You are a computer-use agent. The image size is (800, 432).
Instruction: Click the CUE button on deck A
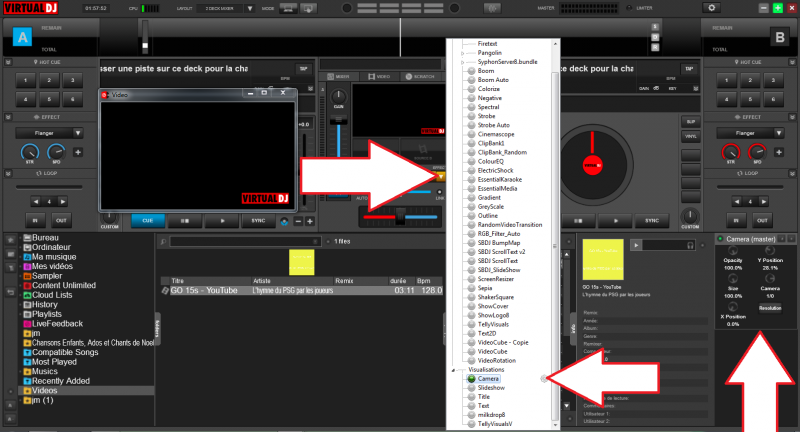coord(147,221)
